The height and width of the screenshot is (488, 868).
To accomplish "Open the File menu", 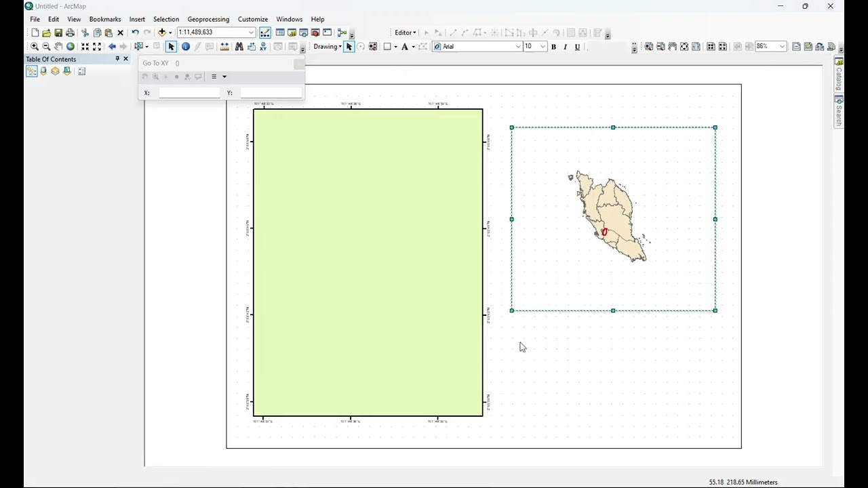I will pos(35,19).
